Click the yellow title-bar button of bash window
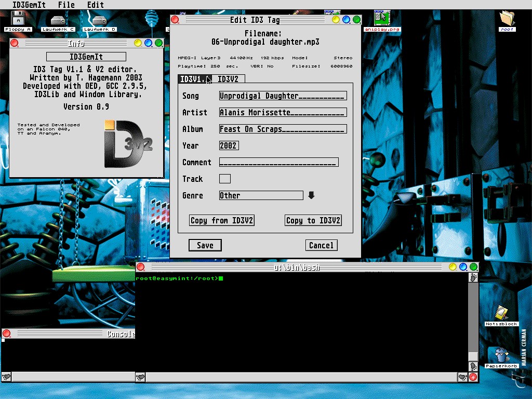Viewport: 532px width, 399px height. (x=453, y=267)
